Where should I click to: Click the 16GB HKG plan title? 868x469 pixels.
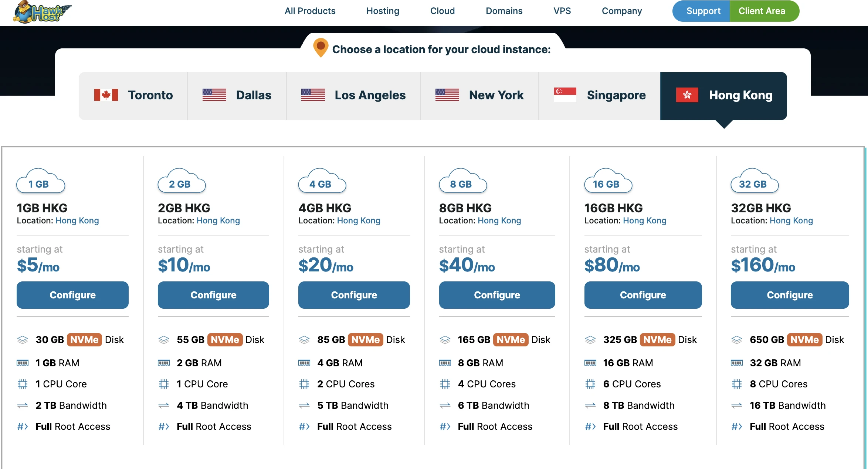click(x=613, y=208)
